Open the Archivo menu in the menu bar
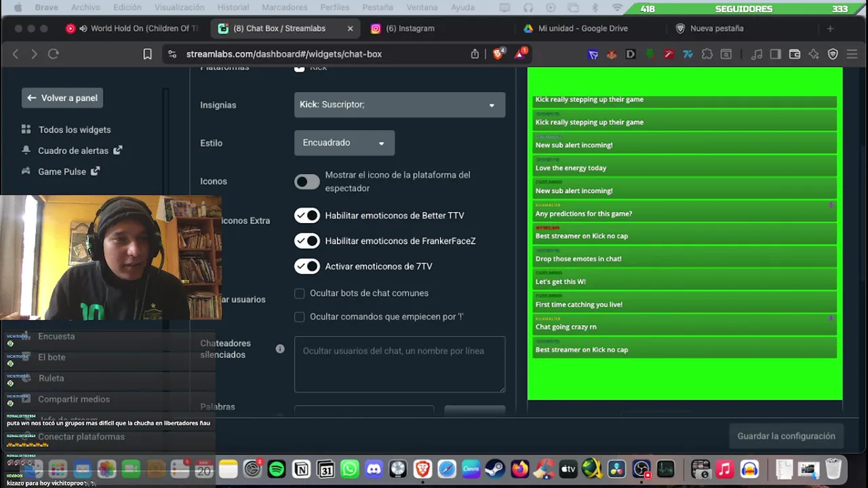This screenshot has height=488, width=868. (x=85, y=7)
